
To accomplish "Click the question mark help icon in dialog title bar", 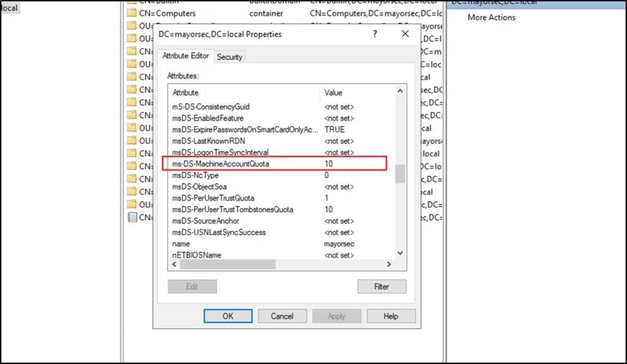I will coord(375,34).
